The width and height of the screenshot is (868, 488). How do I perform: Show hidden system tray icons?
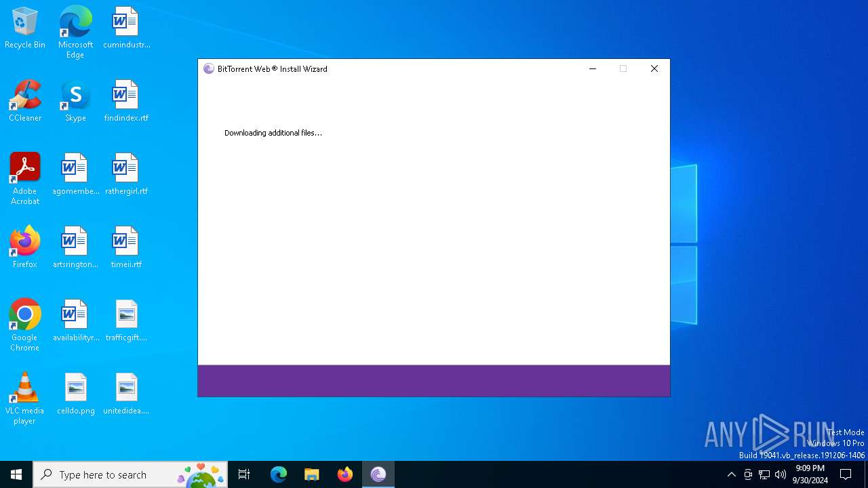point(731,474)
